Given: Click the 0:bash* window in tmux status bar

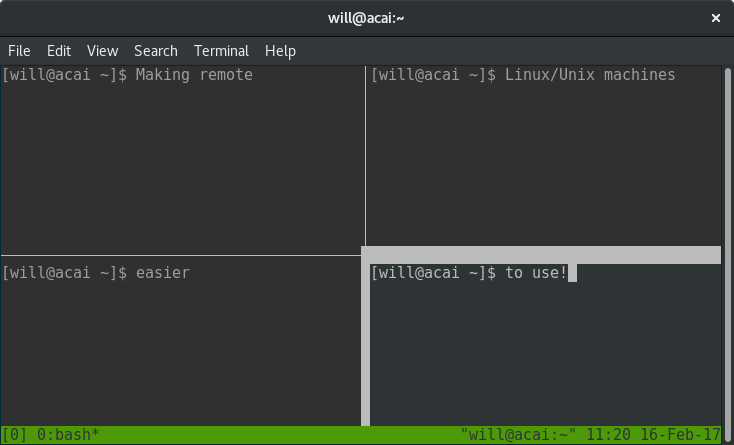Looking at the screenshot, I should click(68, 435).
